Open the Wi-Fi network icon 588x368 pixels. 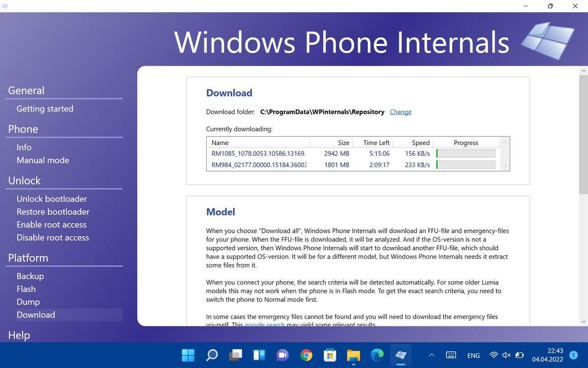click(x=494, y=355)
